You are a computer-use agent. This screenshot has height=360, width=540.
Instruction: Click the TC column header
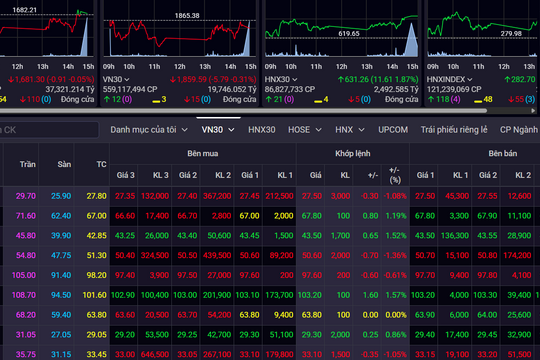(101, 164)
